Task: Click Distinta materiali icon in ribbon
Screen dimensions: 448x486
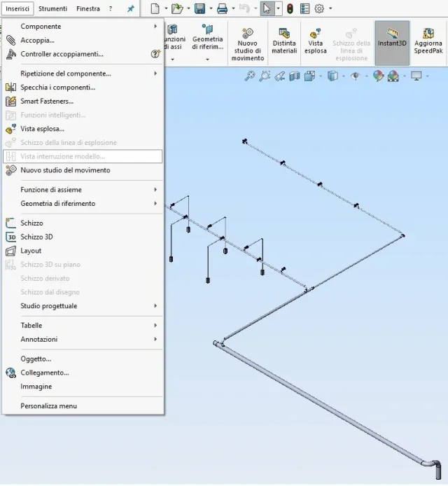Action: (x=284, y=41)
